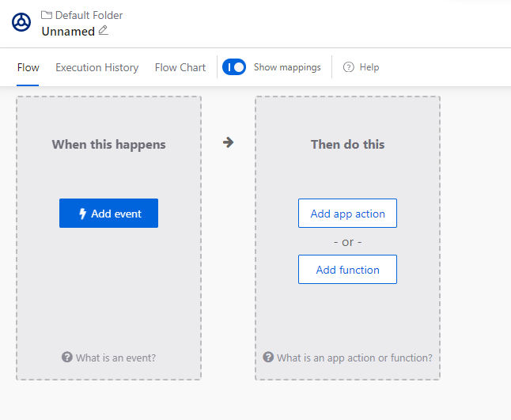Click the Default Folder icon
Screen dimensions: 511x420
tap(47, 15)
